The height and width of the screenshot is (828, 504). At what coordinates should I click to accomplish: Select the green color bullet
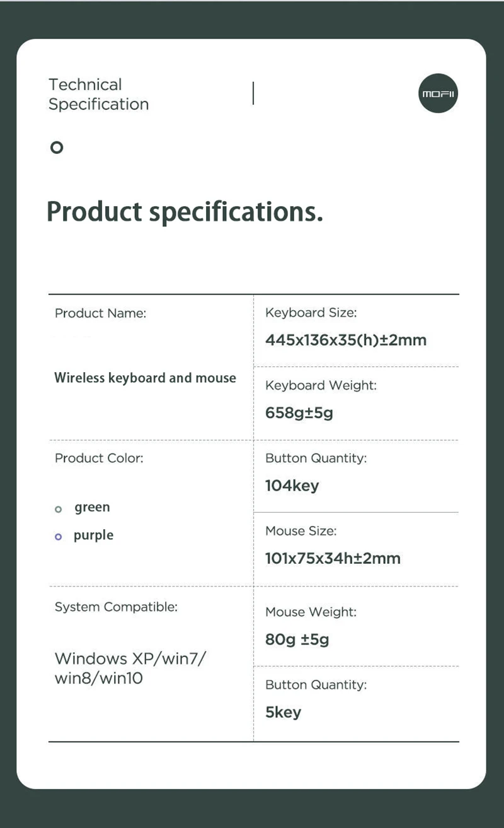[59, 509]
